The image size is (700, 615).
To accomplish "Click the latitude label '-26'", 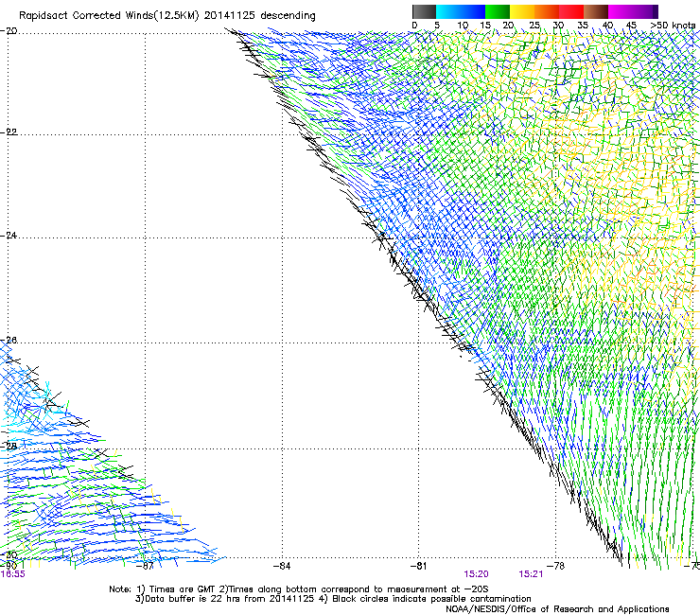I will 9,341.
